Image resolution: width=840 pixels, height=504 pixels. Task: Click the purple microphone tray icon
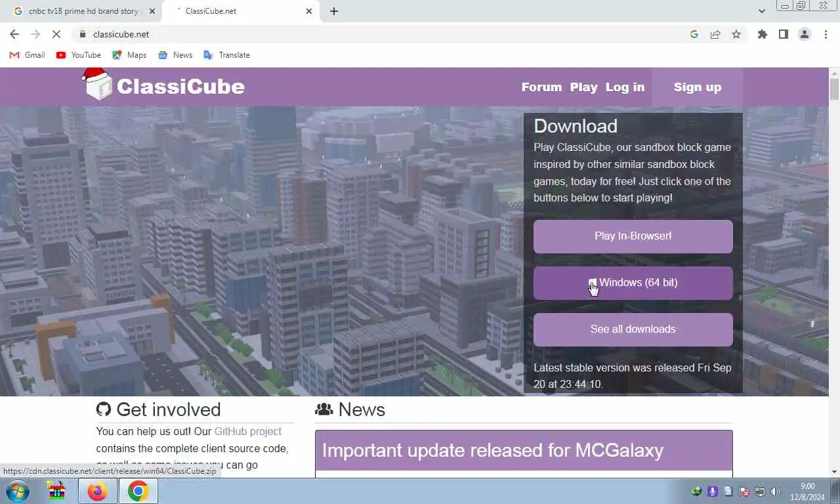pyautogui.click(x=713, y=492)
